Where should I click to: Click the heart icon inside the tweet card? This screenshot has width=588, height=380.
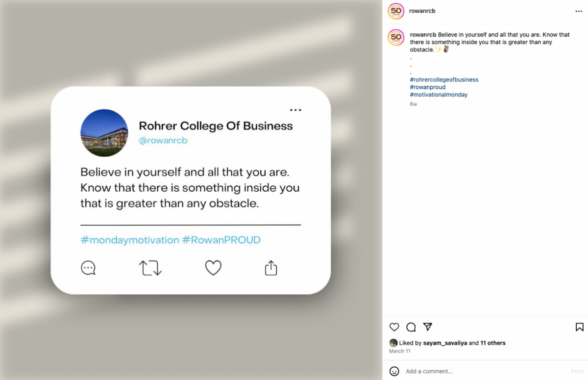213,268
